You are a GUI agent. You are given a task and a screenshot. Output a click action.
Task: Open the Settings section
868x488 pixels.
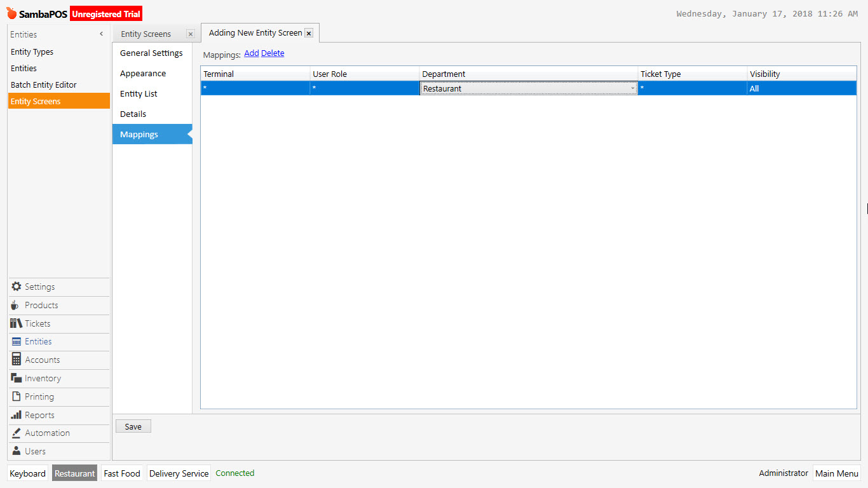pos(38,287)
